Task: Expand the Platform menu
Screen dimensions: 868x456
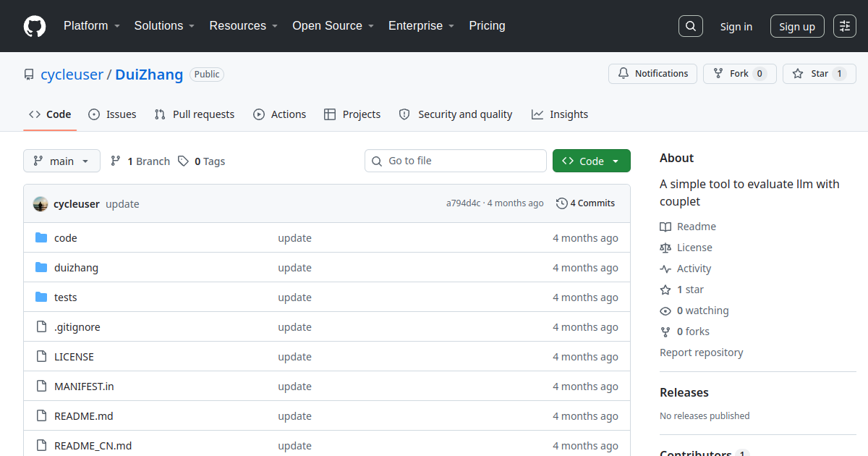Action: pos(92,26)
